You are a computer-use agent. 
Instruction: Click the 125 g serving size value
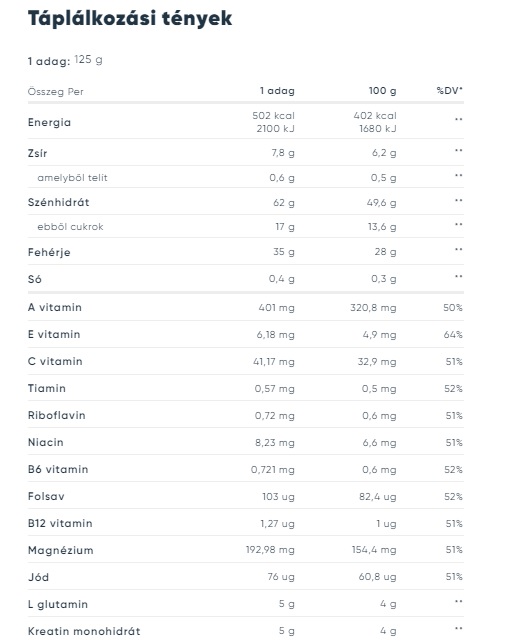pyautogui.click(x=88, y=60)
